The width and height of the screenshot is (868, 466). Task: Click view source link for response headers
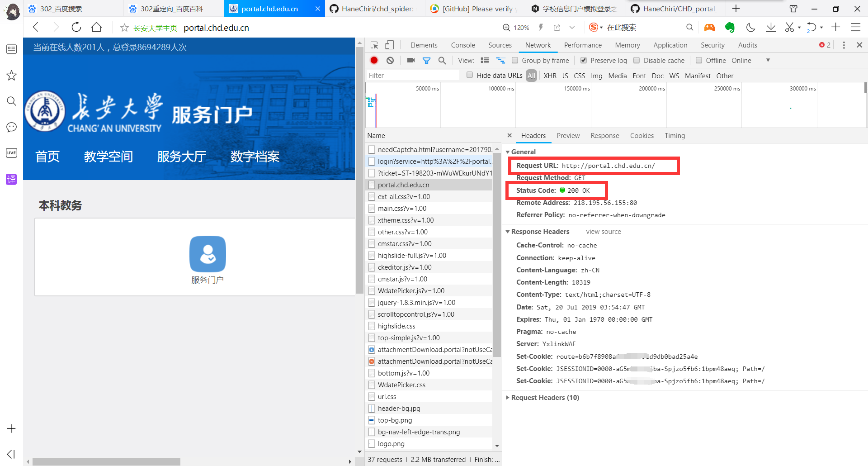point(604,232)
